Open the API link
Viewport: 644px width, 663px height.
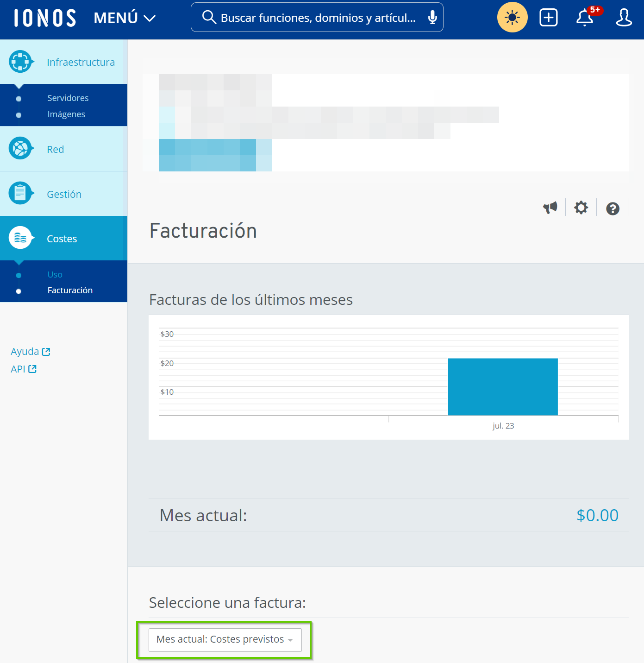[x=24, y=369]
